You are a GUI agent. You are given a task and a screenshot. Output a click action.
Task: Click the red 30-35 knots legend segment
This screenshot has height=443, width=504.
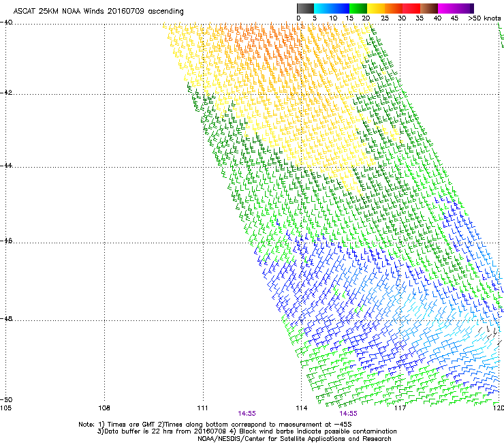(x=411, y=8)
